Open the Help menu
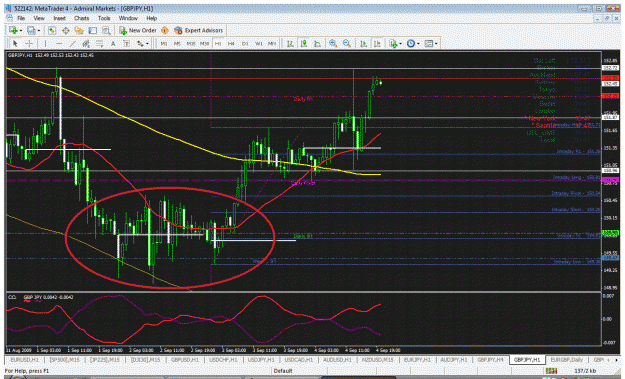Image resolution: width=625 pixels, height=379 pixels. coord(151,18)
